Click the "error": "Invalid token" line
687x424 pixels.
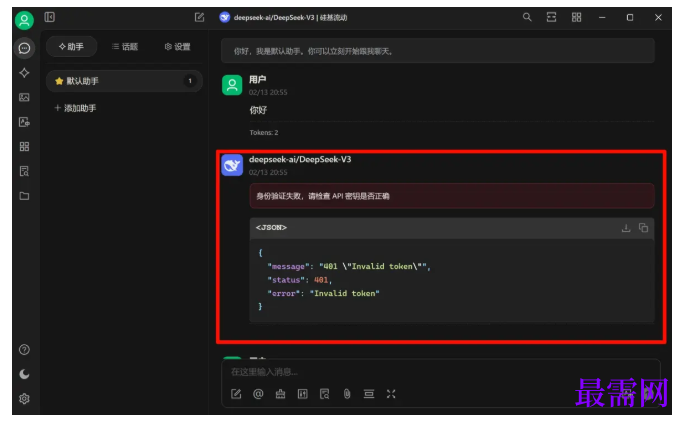point(323,293)
